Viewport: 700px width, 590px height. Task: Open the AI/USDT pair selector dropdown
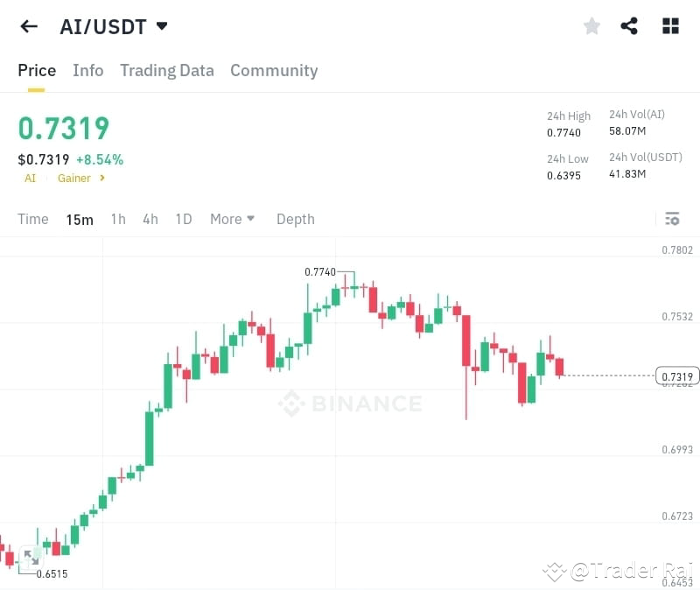pyautogui.click(x=162, y=26)
